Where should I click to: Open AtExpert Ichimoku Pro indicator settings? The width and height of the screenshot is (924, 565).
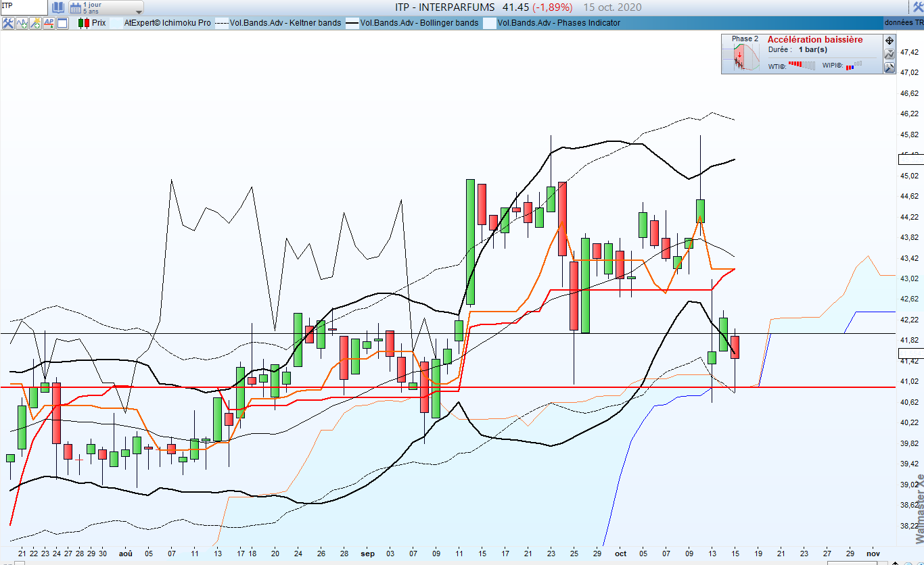coord(167,23)
